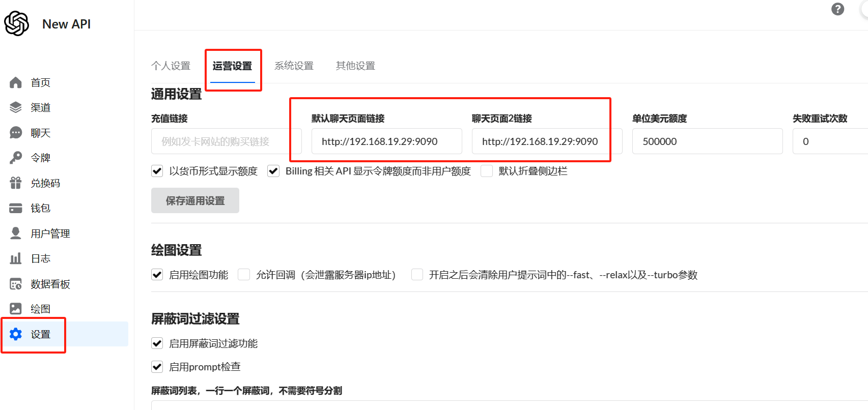Click the New API logo icon
Viewport: 868px width, 410px height.
pos(16,23)
